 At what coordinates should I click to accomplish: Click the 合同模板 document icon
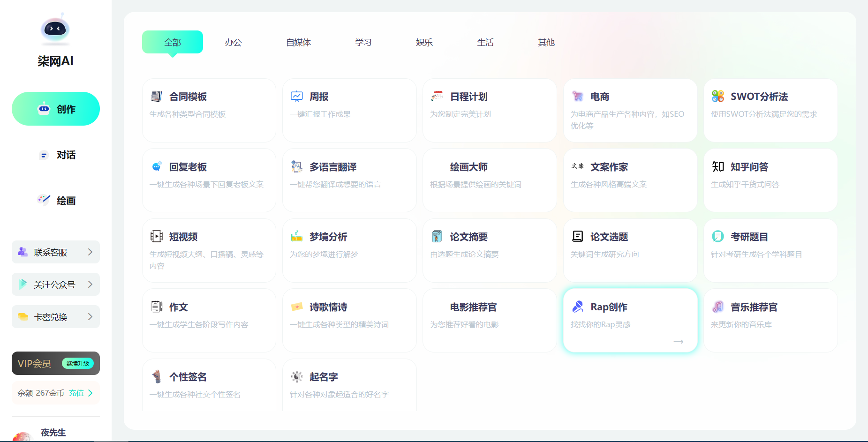pyautogui.click(x=156, y=97)
